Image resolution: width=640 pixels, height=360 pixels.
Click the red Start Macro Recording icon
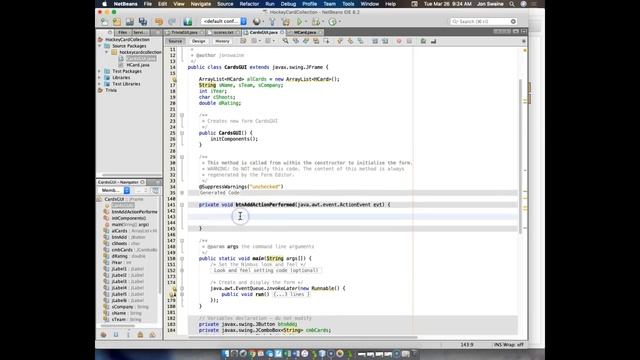[x=399, y=41]
